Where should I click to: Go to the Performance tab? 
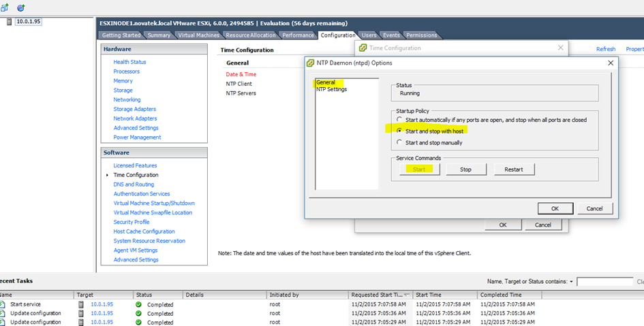[x=298, y=35]
